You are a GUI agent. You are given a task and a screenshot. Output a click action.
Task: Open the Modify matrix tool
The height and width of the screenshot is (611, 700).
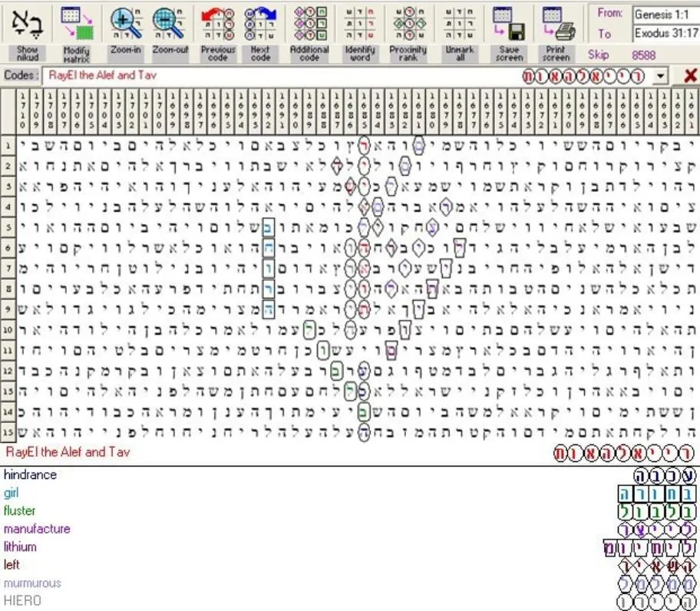tap(76, 22)
